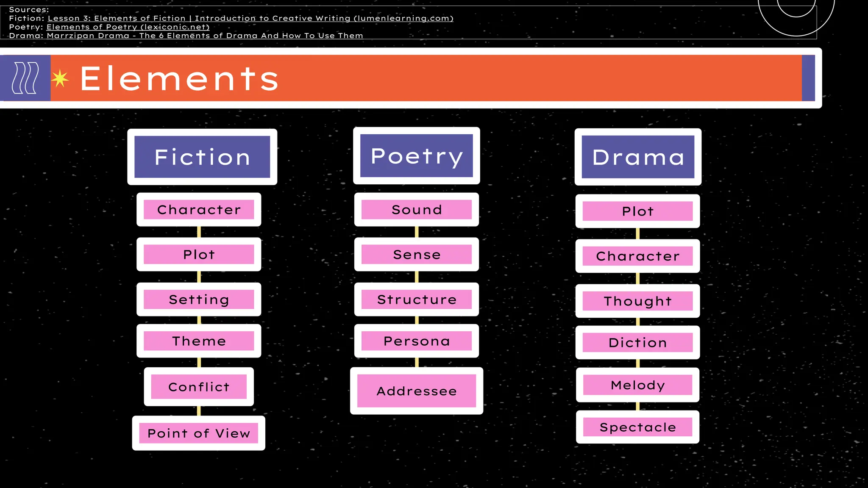Viewport: 868px width, 488px height.
Task: Click the Structure box
Action: tap(417, 299)
